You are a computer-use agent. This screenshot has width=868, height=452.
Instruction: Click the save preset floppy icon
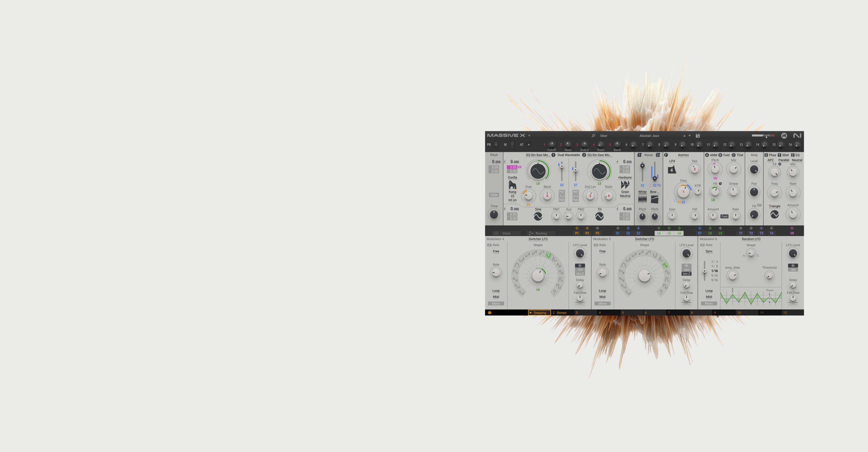[698, 136]
